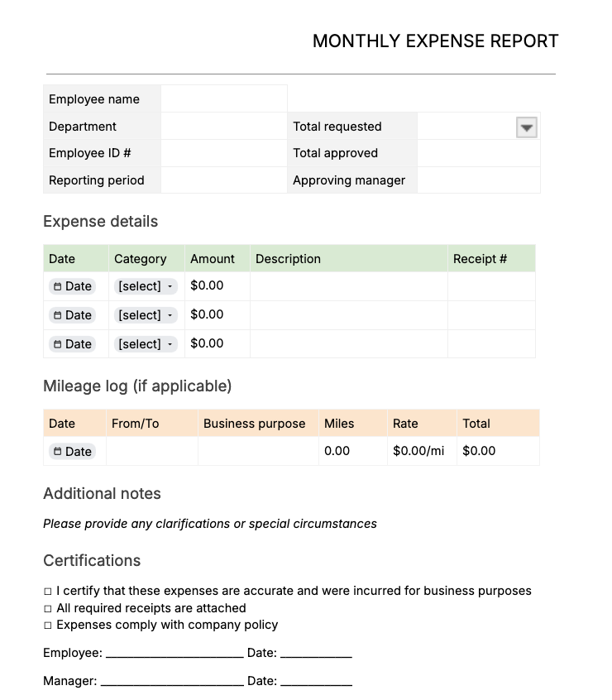612x700 pixels.
Task: Click the Department input field
Action: [x=223, y=126]
